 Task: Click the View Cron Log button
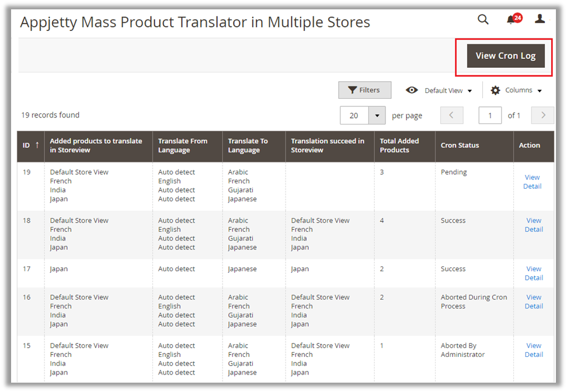[x=505, y=56]
